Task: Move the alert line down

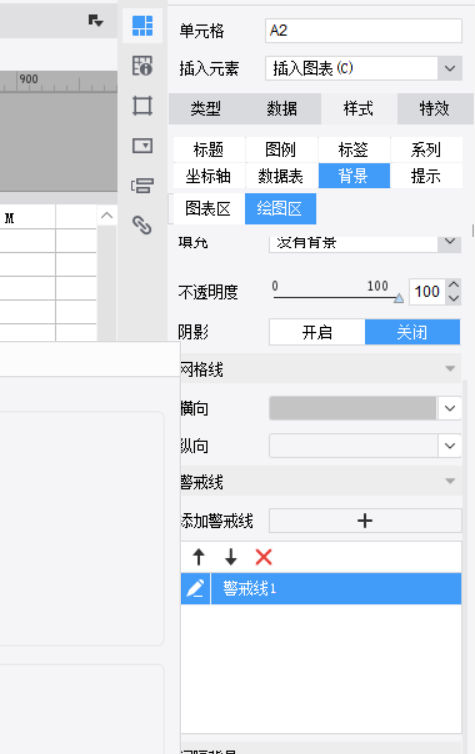Action: [231, 557]
